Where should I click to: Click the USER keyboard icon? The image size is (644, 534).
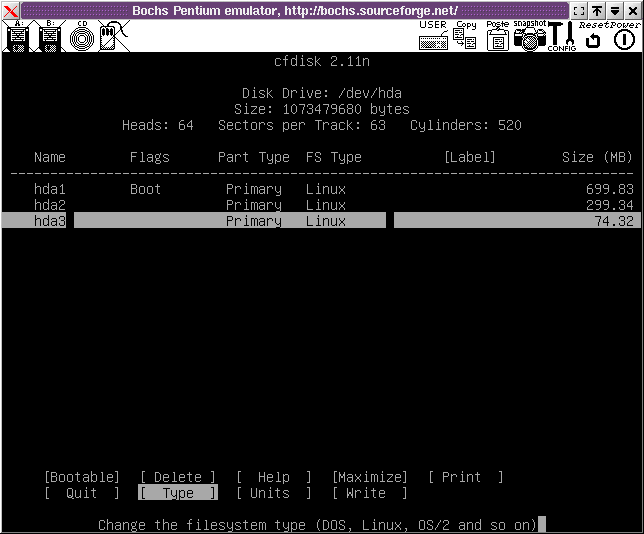433,36
